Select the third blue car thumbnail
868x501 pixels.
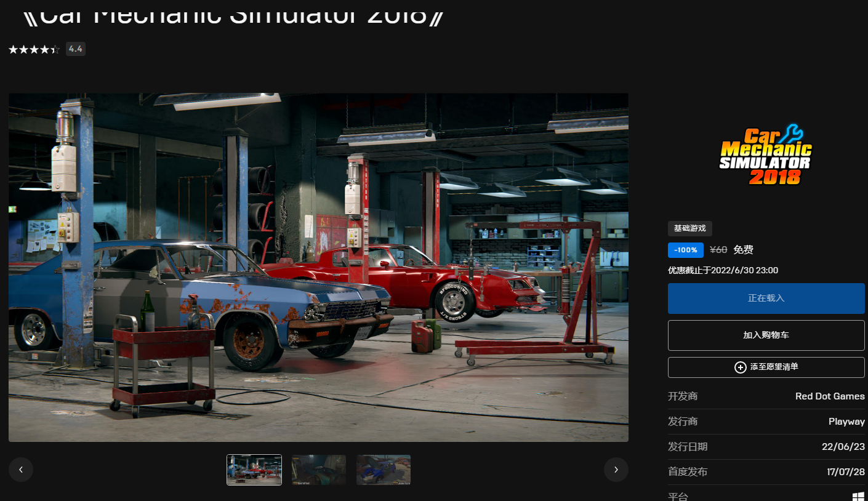point(384,470)
